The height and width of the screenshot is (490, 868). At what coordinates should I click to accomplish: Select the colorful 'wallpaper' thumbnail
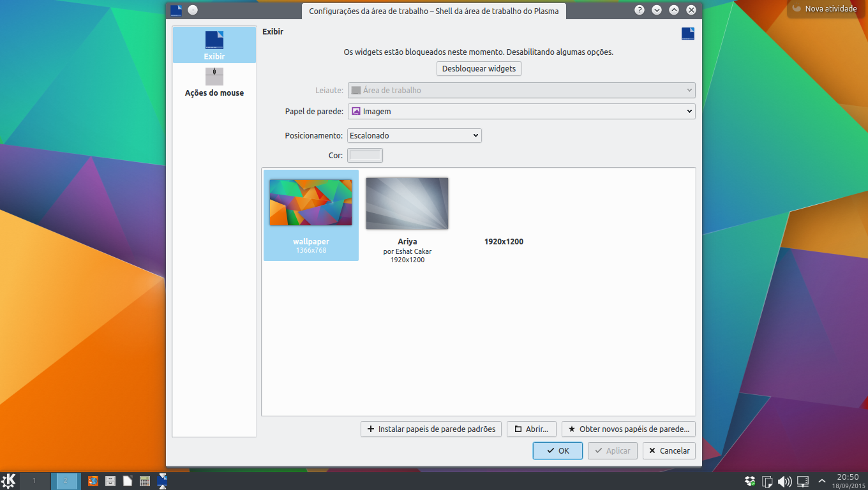pyautogui.click(x=311, y=215)
